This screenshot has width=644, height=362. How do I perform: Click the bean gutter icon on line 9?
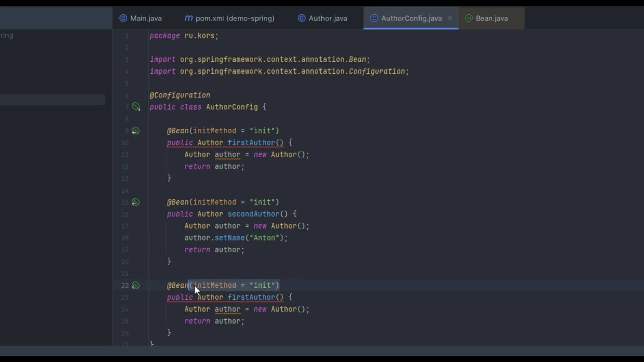(x=136, y=131)
